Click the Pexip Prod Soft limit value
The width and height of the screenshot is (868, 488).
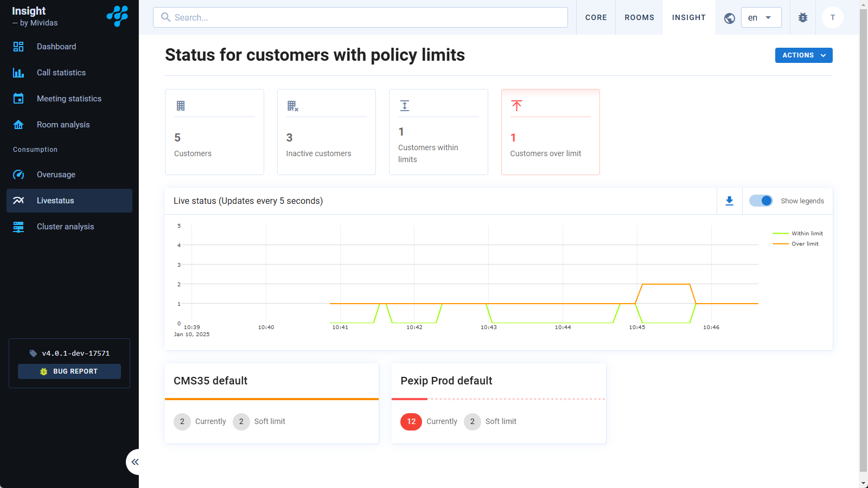(473, 421)
